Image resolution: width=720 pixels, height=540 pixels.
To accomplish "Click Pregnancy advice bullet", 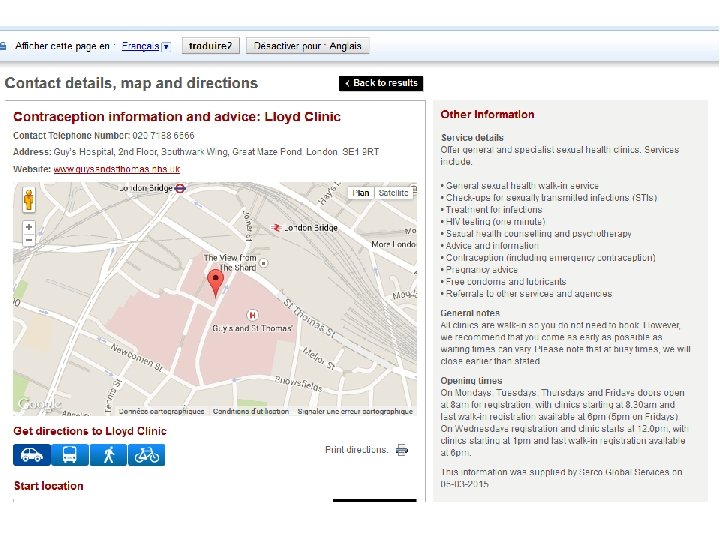I will pyautogui.click(x=479, y=270).
